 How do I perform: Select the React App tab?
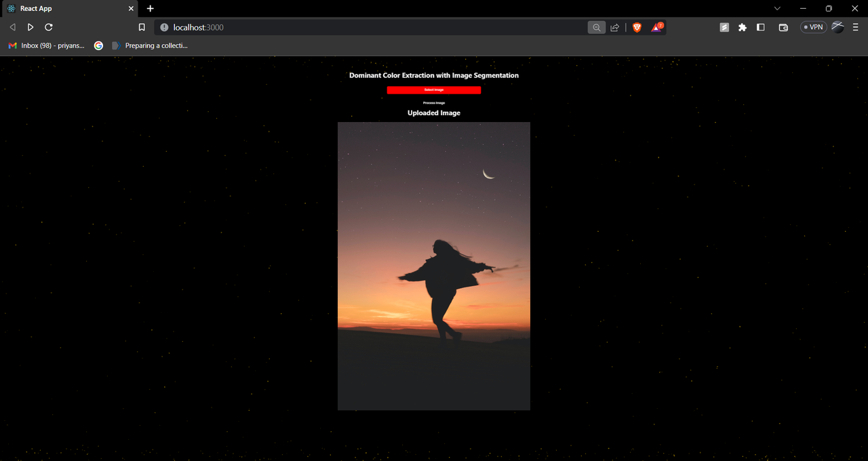point(71,9)
